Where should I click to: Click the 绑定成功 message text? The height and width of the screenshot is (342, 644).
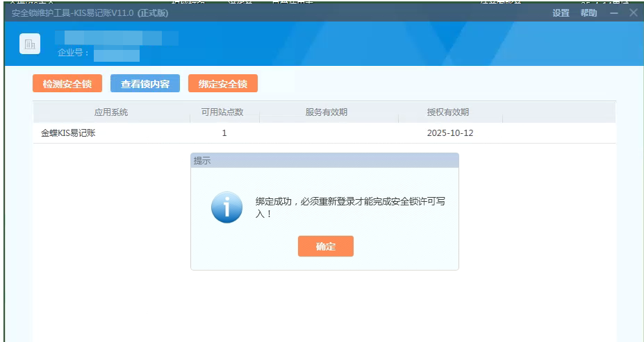(350, 207)
